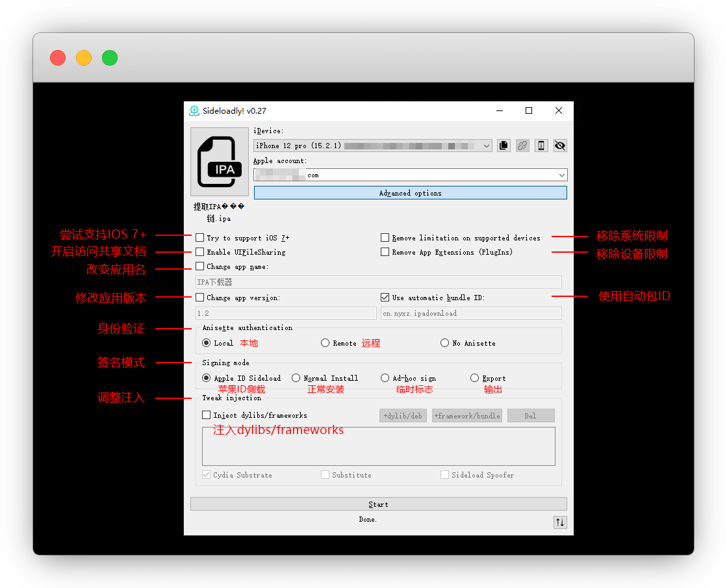Click the yellow macOS-style window button

pos(84,58)
